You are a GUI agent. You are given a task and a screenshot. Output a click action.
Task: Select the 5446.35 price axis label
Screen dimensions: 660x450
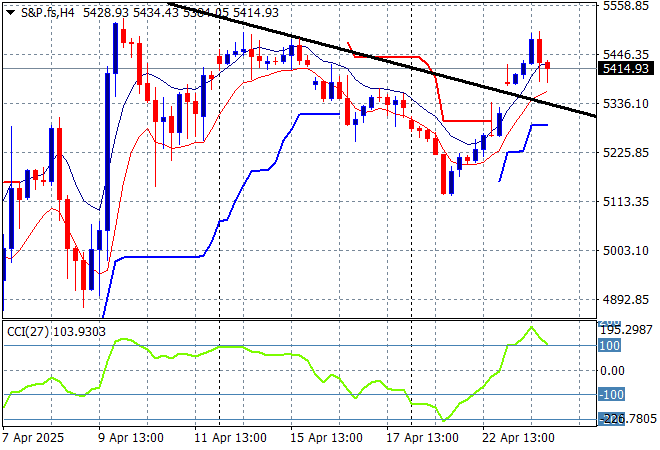coord(626,54)
